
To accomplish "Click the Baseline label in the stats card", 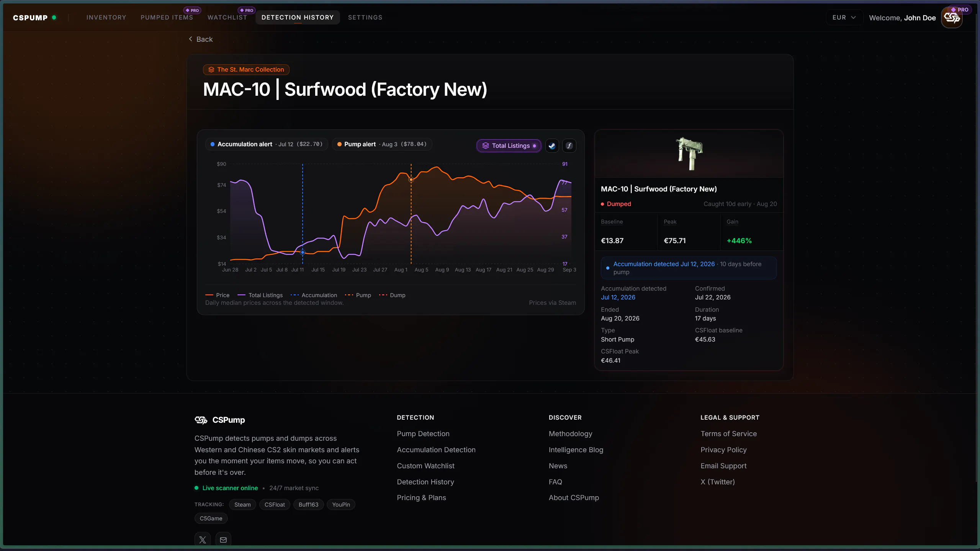I will 612,222.
